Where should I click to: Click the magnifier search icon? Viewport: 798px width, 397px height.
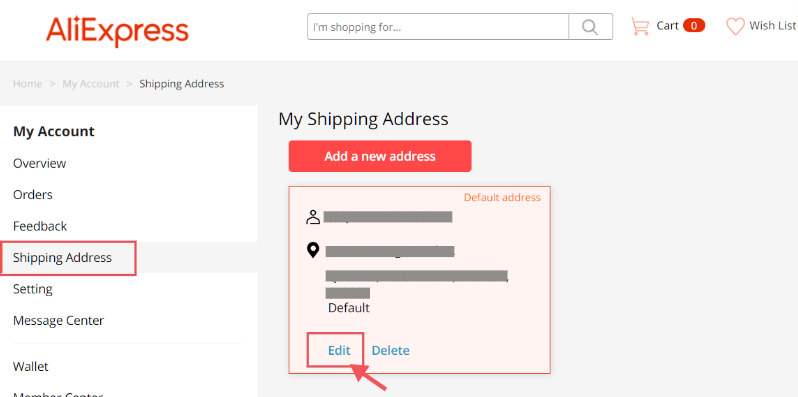coord(590,26)
